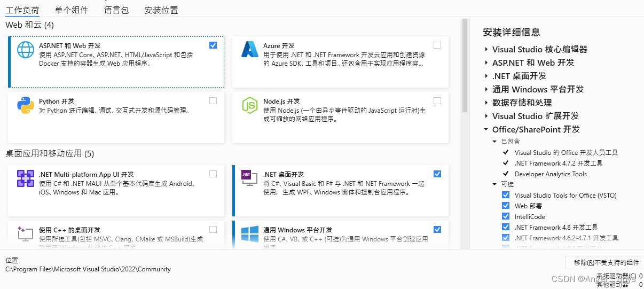Open the 语言包 tab
This screenshot has width=644, height=289.
116,10
